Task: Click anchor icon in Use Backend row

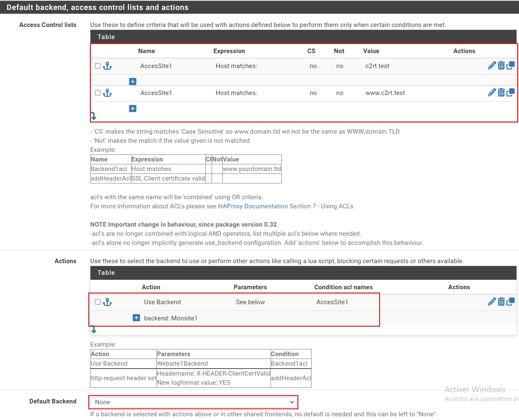Action: pyautogui.click(x=107, y=302)
